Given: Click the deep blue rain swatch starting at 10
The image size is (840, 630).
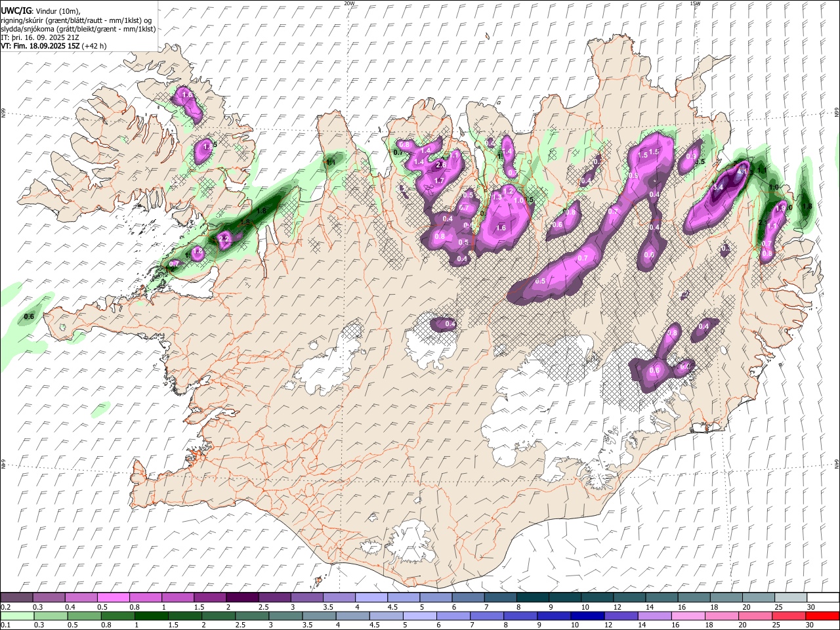Looking at the screenshot, I should click(x=587, y=616).
